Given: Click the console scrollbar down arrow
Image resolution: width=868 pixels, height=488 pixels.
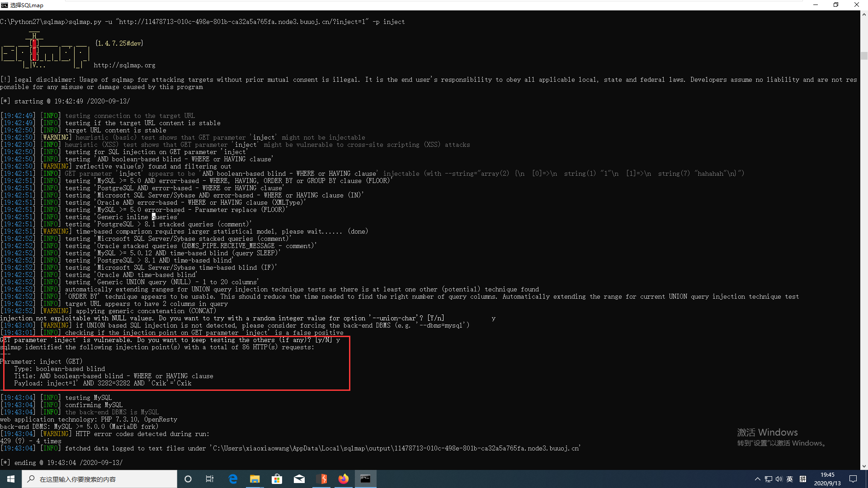Looking at the screenshot, I should point(864,466).
